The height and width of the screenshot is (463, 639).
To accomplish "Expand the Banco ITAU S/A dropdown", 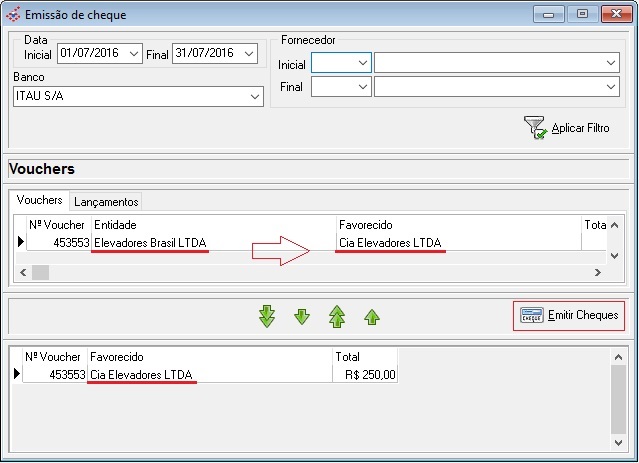I will coord(255,97).
